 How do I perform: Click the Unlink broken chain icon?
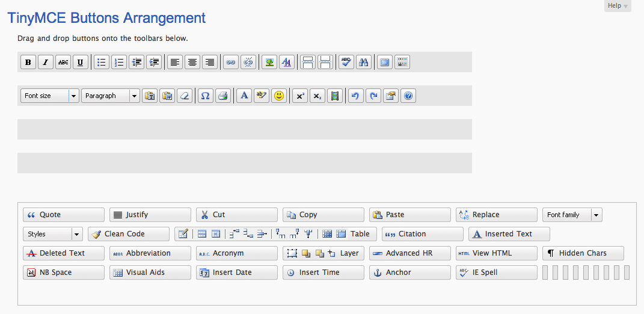tap(248, 62)
